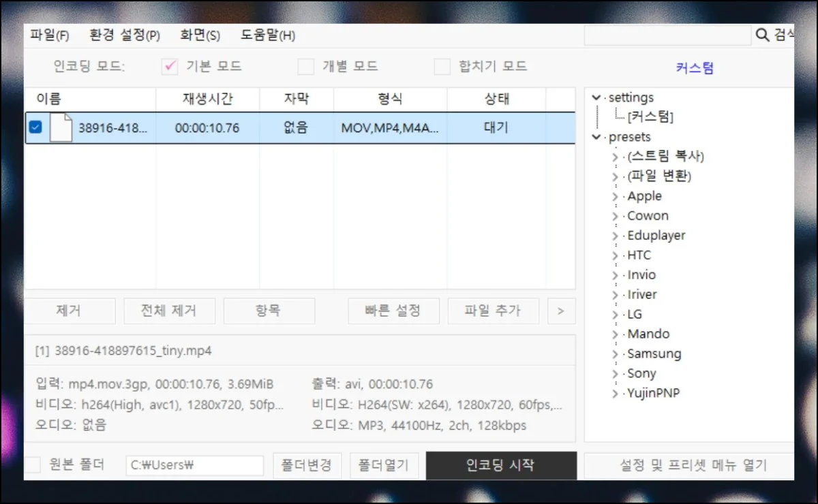Screen dimensions: 818x504
Task: Click the 파일 추가 button
Action: [x=493, y=311]
